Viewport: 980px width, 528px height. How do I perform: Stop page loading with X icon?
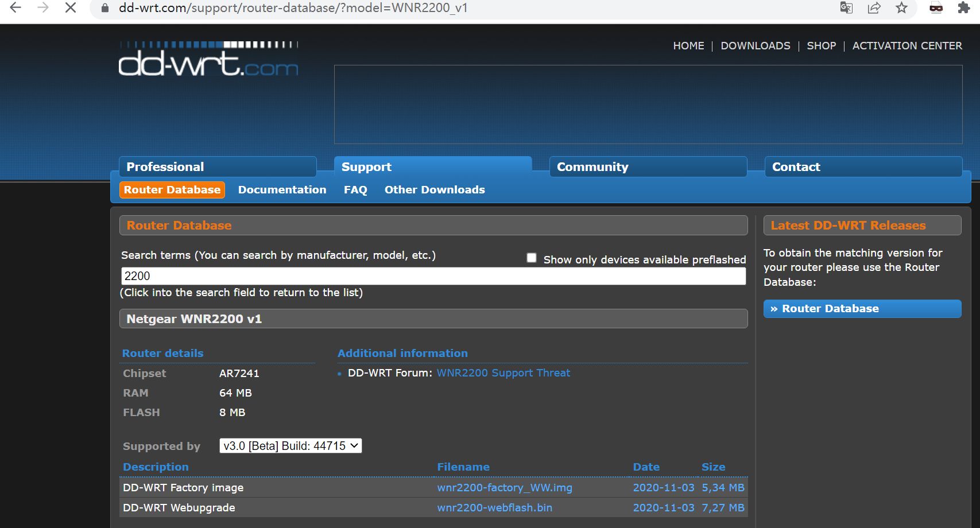tap(70, 8)
